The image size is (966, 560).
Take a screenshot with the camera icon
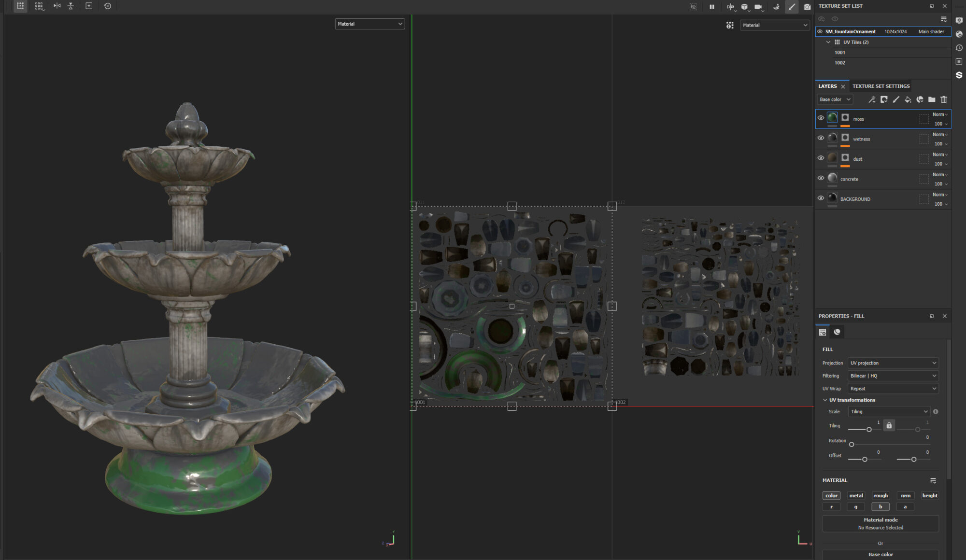click(x=807, y=7)
